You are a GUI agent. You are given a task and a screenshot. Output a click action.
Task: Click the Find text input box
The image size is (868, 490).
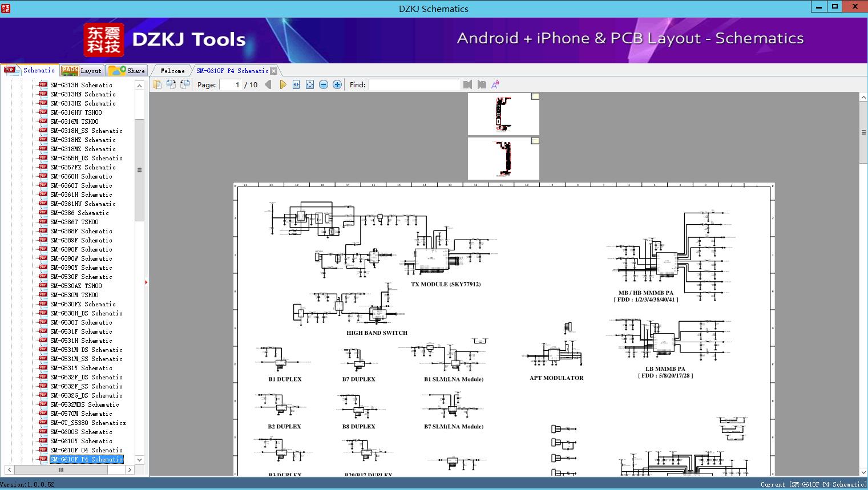[x=414, y=84]
